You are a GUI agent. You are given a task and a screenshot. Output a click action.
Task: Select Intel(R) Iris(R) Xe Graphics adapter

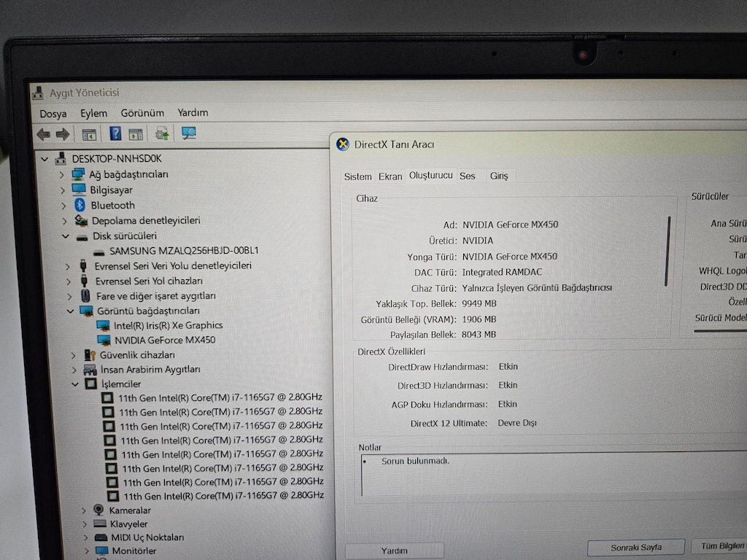[169, 325]
